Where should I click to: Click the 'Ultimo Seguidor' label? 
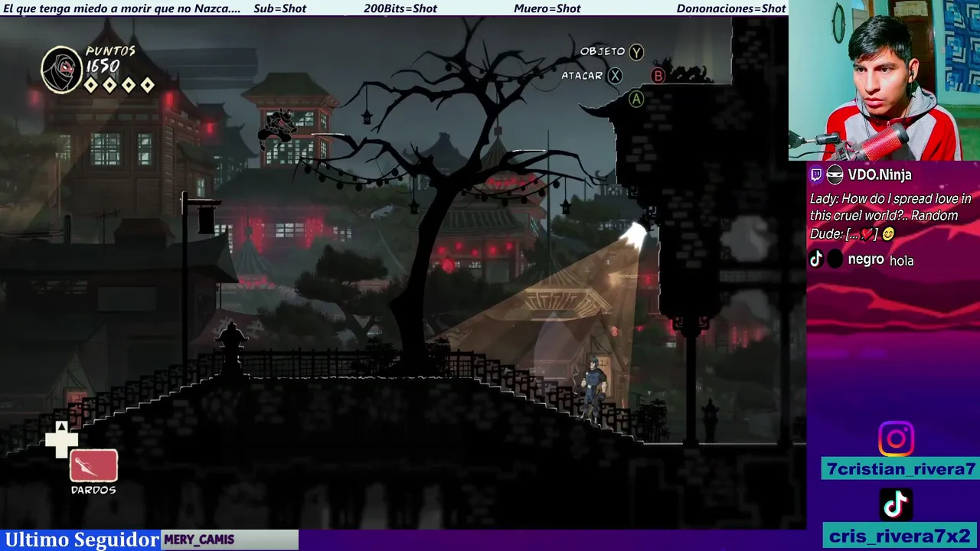[81, 540]
